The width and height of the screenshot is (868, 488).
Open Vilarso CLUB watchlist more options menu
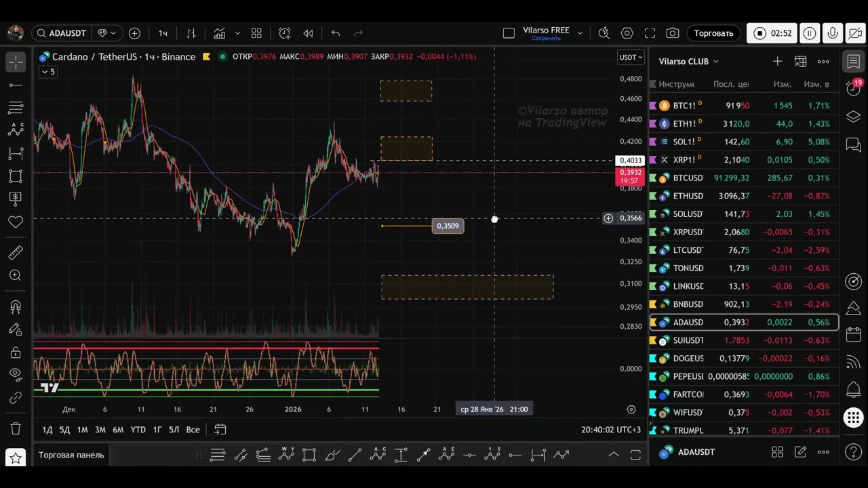click(823, 61)
